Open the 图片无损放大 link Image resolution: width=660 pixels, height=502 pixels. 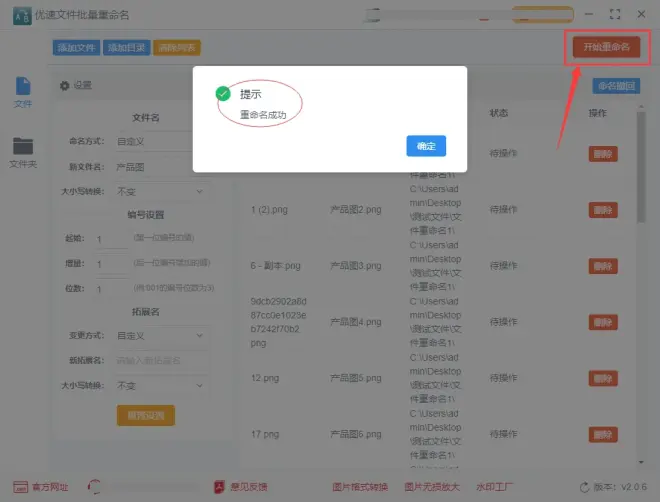432,487
